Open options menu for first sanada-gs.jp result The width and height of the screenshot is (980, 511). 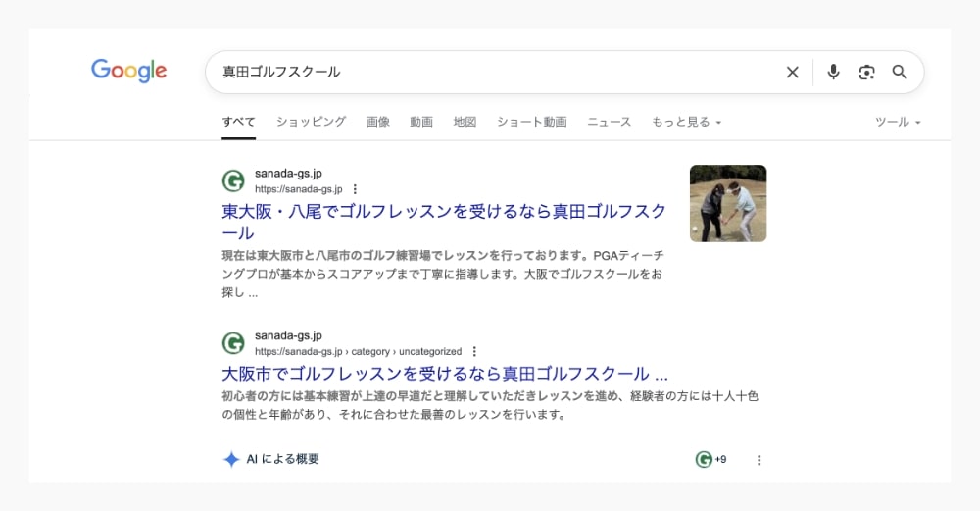click(355, 189)
